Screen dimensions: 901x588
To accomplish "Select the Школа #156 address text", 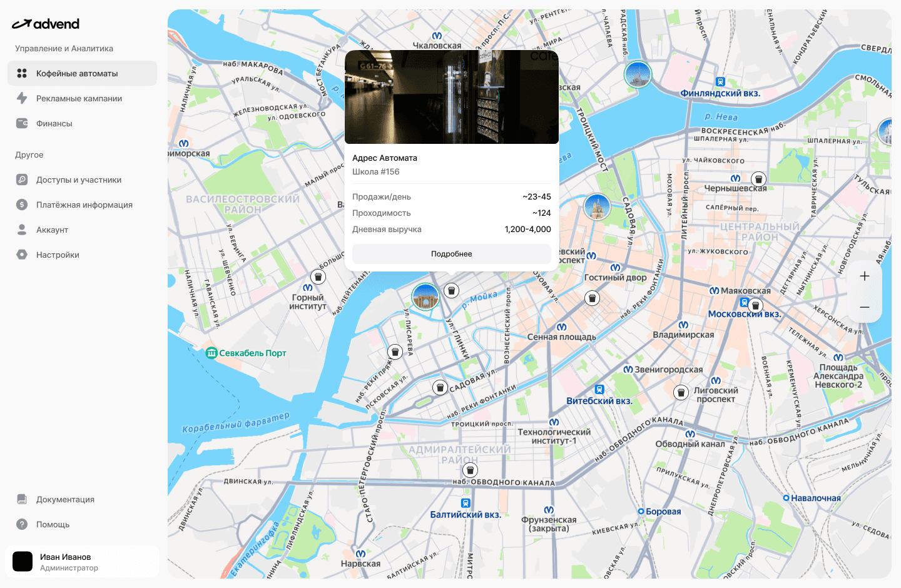I will pyautogui.click(x=376, y=171).
